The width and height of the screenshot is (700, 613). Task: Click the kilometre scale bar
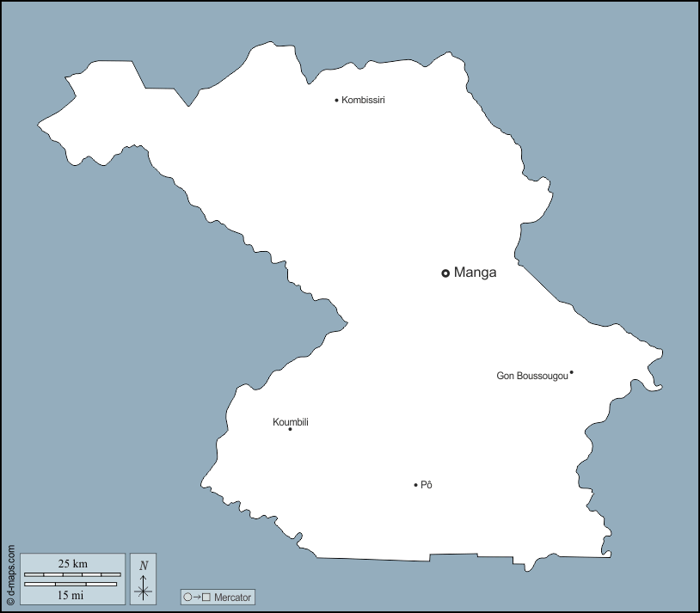(72, 573)
